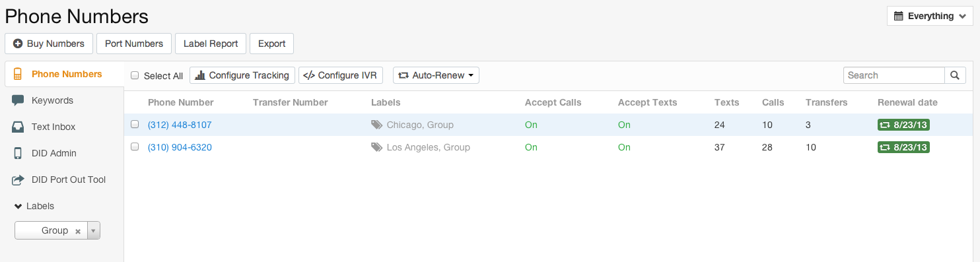Click the Transfers count 3
980x262 pixels.
(x=808, y=125)
